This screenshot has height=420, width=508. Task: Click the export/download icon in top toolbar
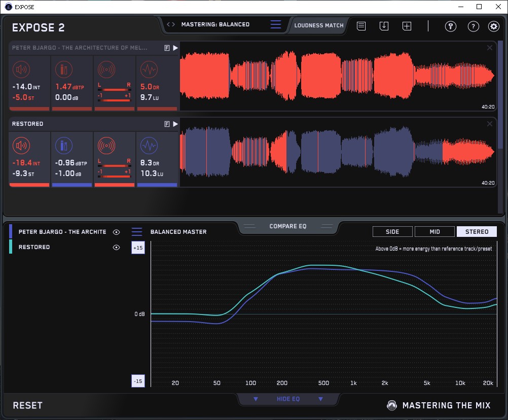384,26
